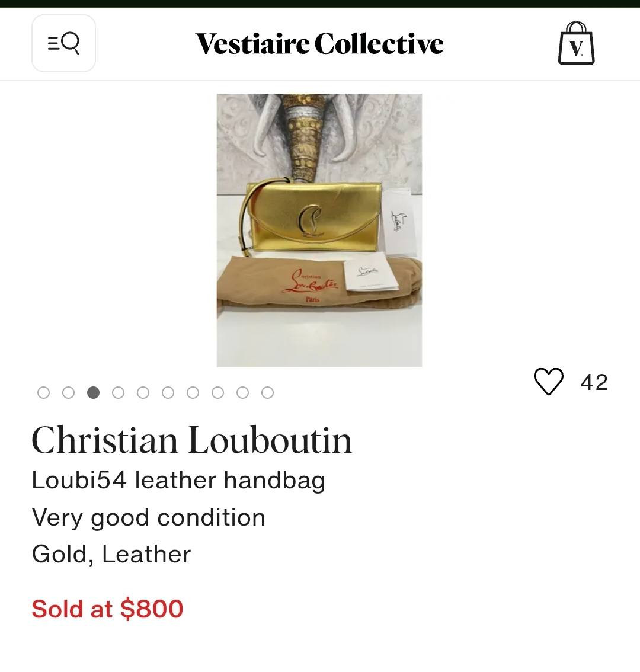Image resolution: width=640 pixels, height=672 pixels.
Task: Click the Loubi54 leather handbag title
Action: click(x=178, y=479)
